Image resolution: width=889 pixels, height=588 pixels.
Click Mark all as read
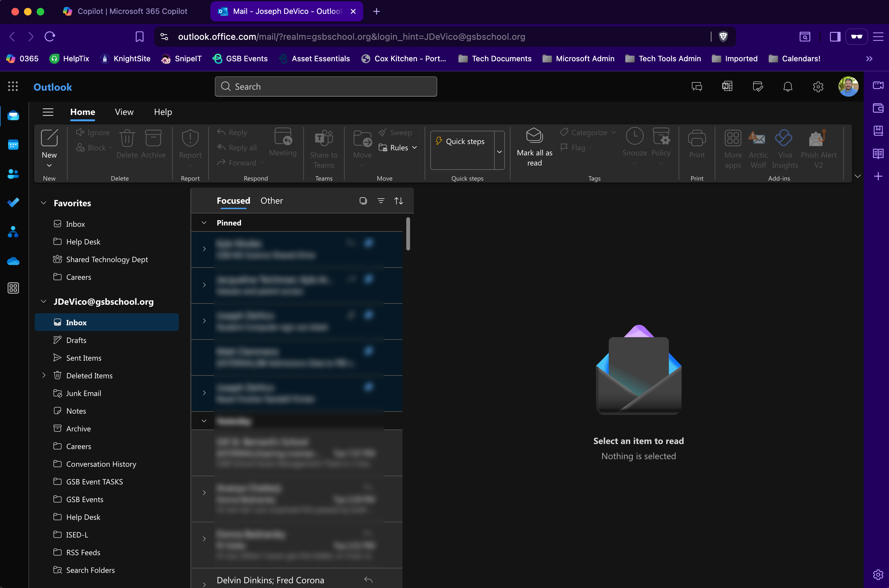click(x=534, y=147)
